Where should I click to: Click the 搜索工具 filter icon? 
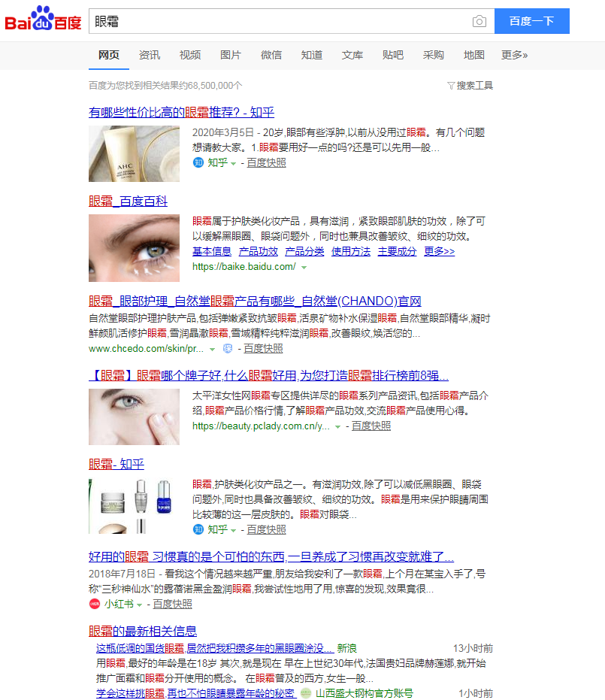(451, 85)
